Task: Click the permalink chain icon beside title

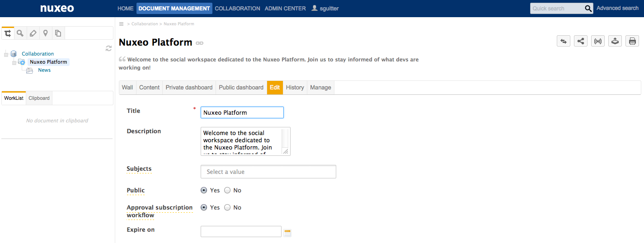Action: coord(199,43)
